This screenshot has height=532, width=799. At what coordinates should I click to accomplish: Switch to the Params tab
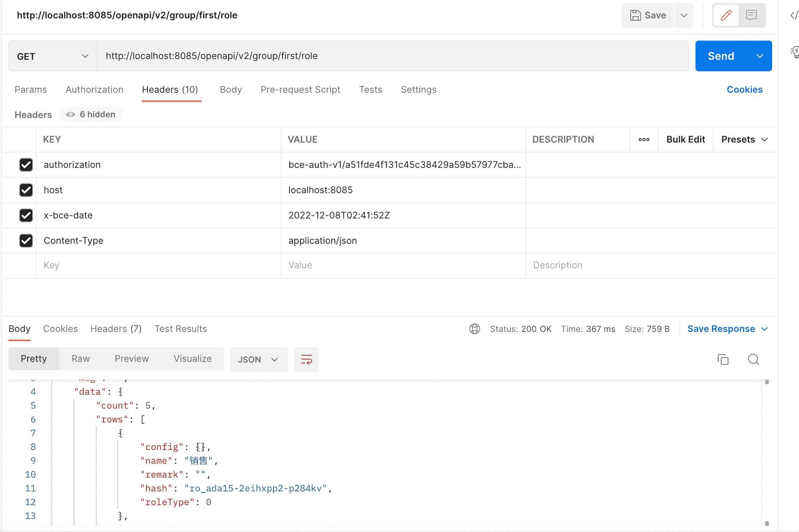pyautogui.click(x=30, y=89)
